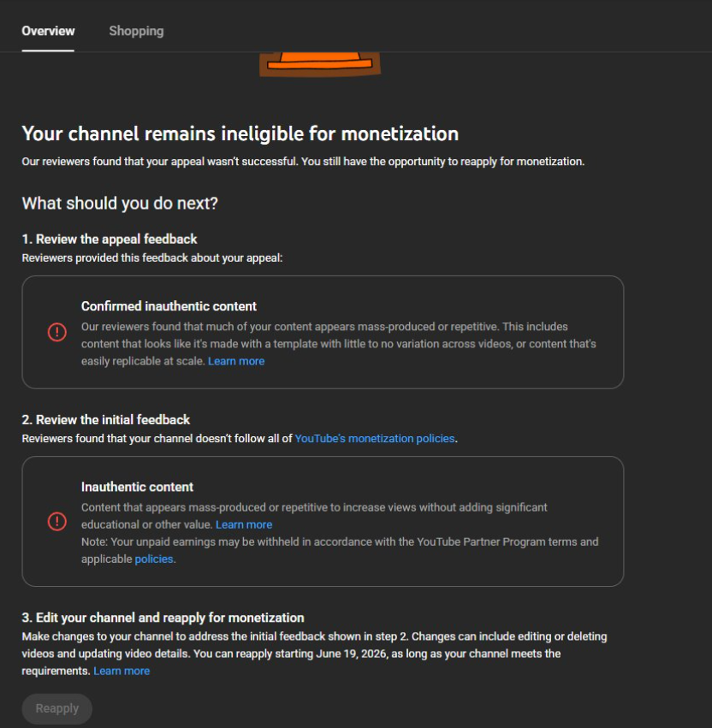The height and width of the screenshot is (728, 712).
Task: Click the orange traffic cone illustration
Action: pyautogui.click(x=320, y=63)
